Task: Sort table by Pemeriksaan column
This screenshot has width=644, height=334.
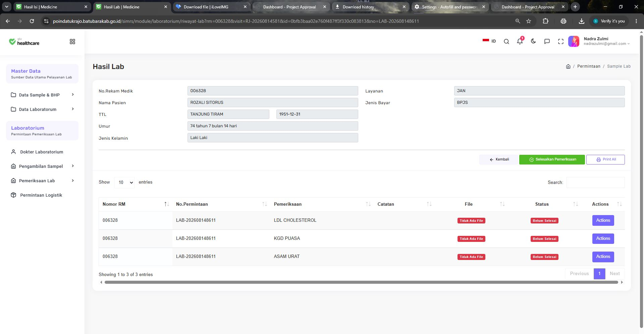Action: pos(322,204)
